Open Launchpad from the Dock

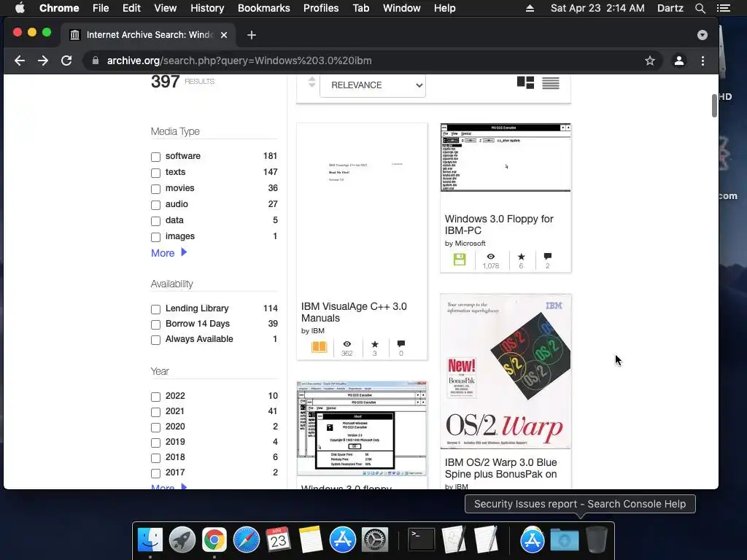[x=182, y=540]
